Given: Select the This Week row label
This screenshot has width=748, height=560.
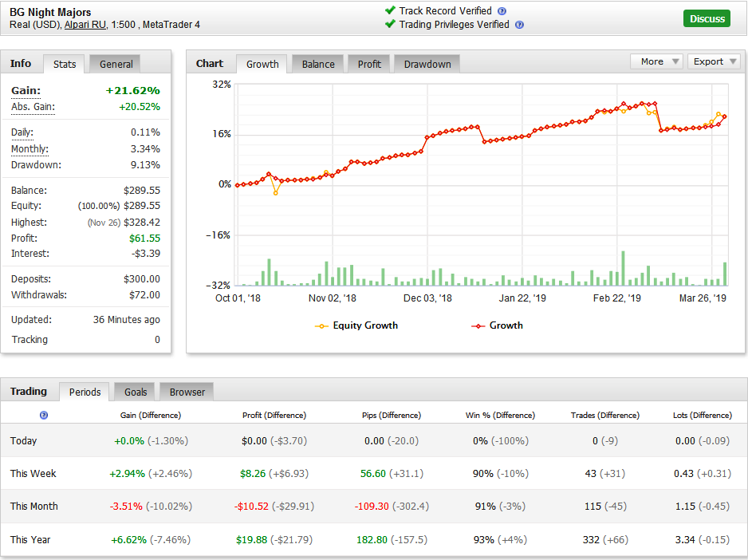Looking at the screenshot, I should click(x=33, y=474).
